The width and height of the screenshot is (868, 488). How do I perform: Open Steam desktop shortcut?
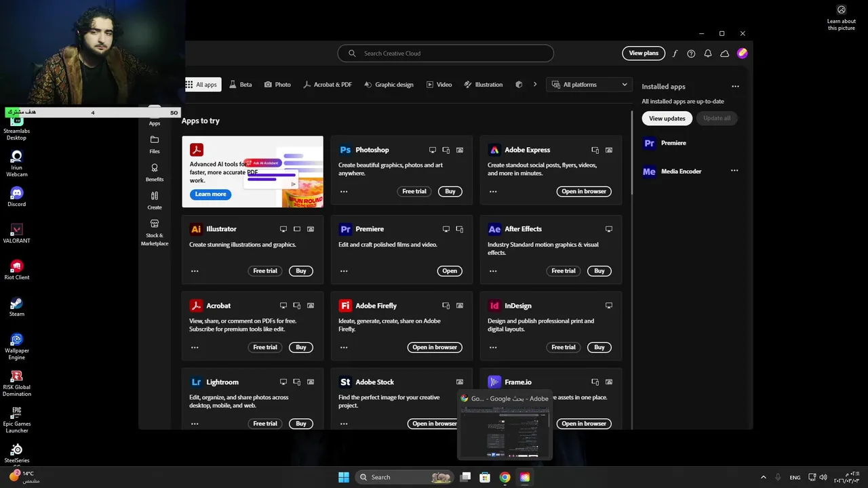pos(17,307)
